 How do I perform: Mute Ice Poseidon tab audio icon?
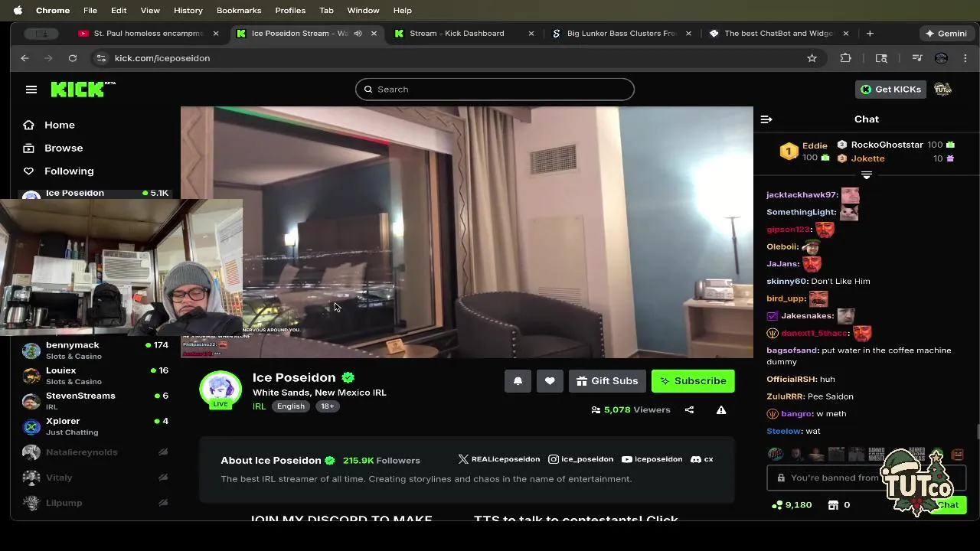pyautogui.click(x=358, y=34)
